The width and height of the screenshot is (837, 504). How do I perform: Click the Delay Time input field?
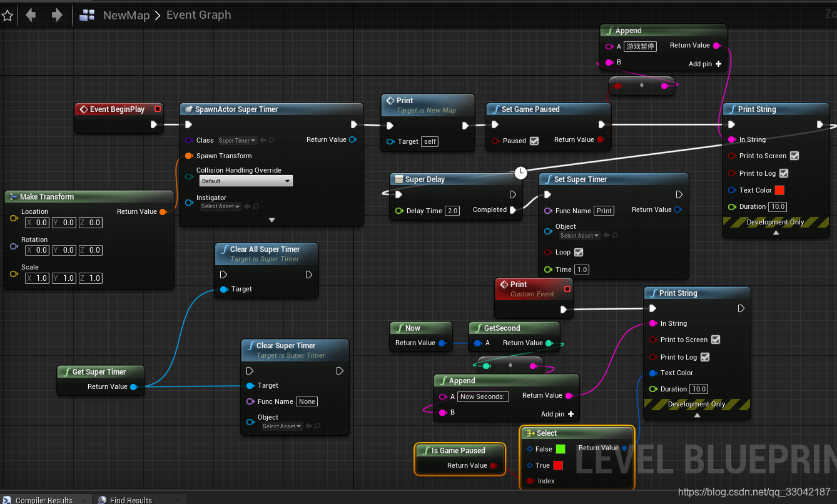click(x=452, y=210)
